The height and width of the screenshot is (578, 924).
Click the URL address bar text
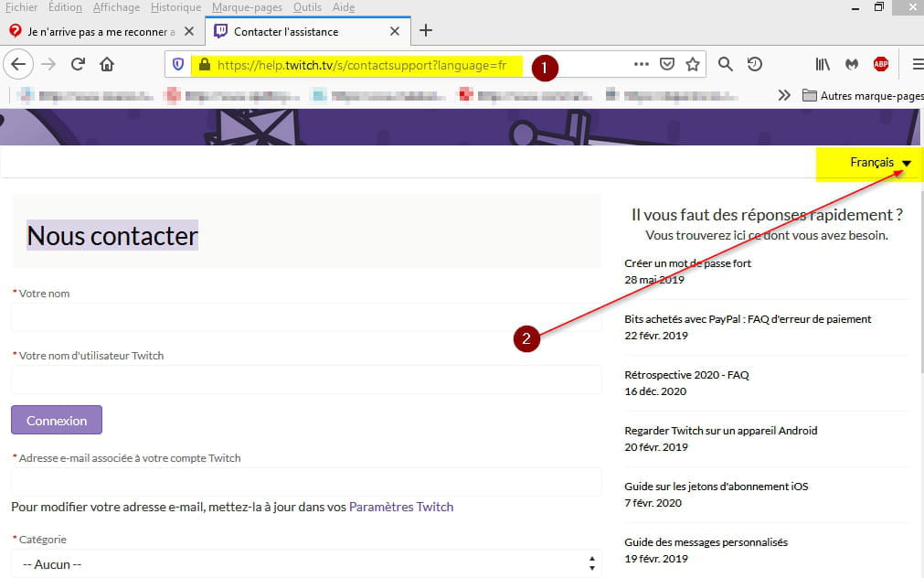pos(362,65)
